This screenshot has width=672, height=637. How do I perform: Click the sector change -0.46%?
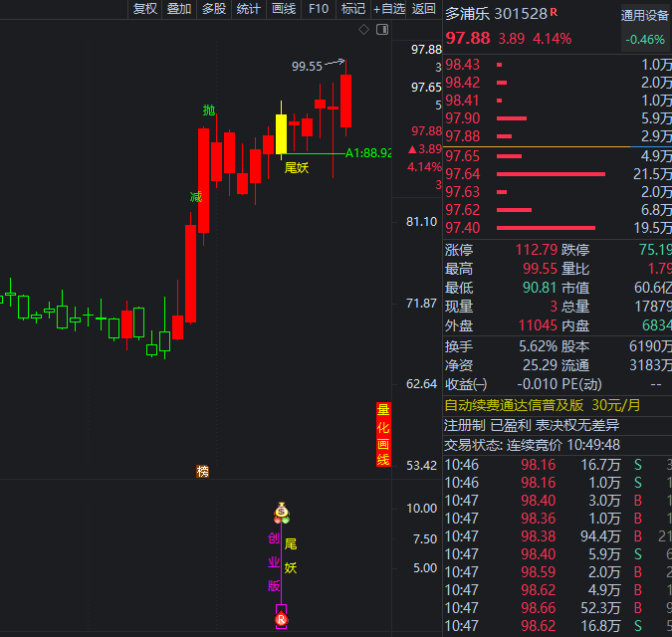pos(645,40)
